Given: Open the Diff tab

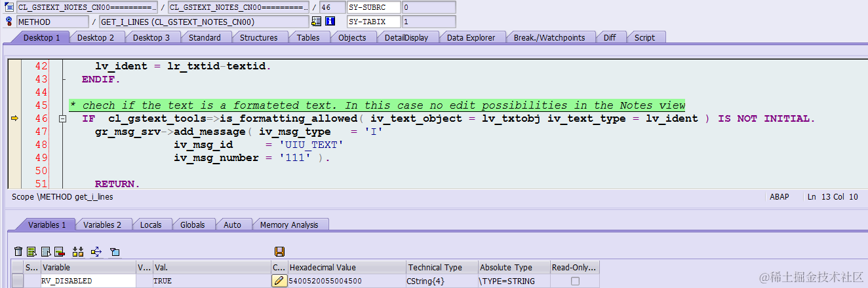Looking at the screenshot, I should 610,37.
